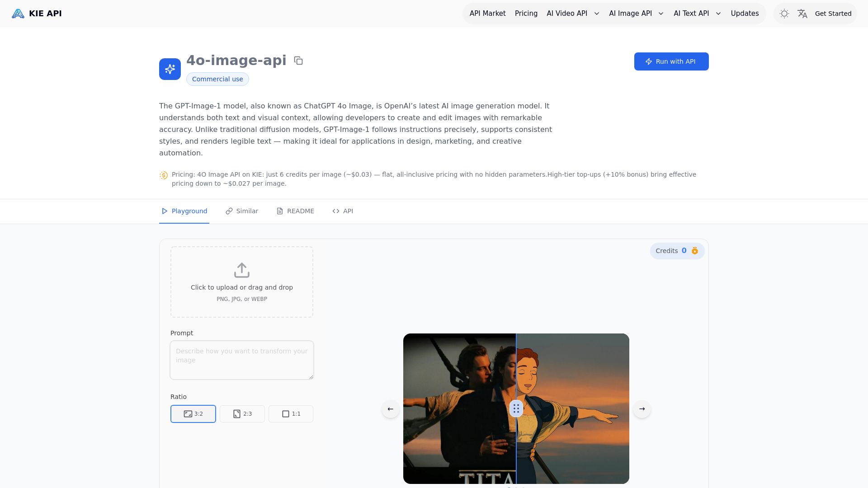
Task: Open the API Market menu item
Action: coord(487,14)
